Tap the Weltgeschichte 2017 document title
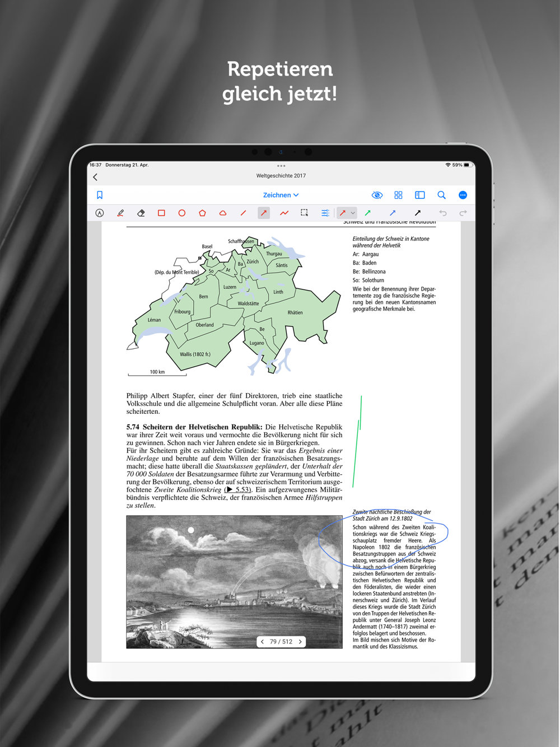This screenshot has width=560, height=747. pyautogui.click(x=281, y=176)
